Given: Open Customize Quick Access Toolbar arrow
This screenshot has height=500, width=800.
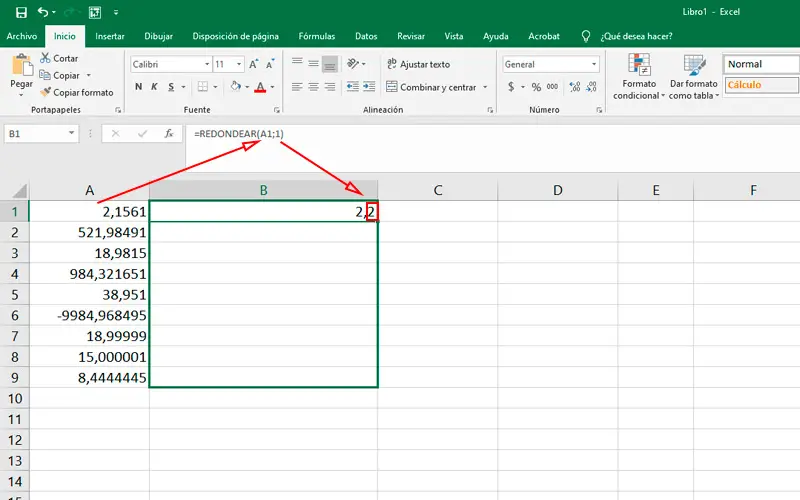Looking at the screenshot, I should pos(116,12).
